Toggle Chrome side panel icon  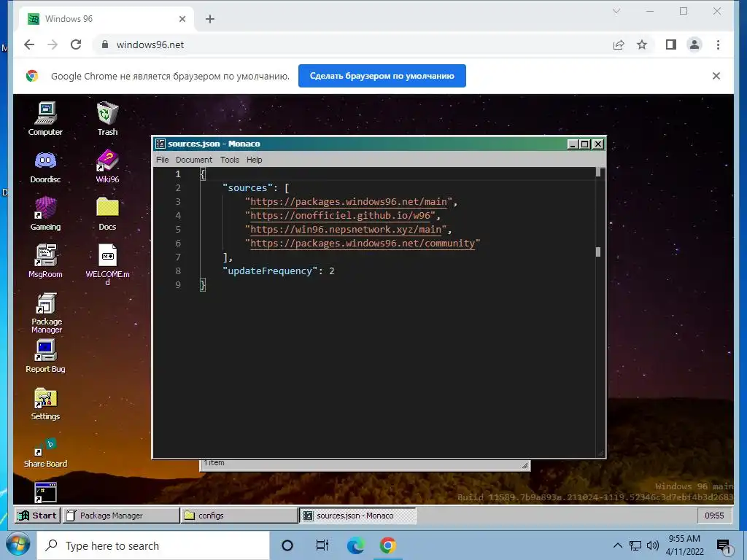point(671,44)
